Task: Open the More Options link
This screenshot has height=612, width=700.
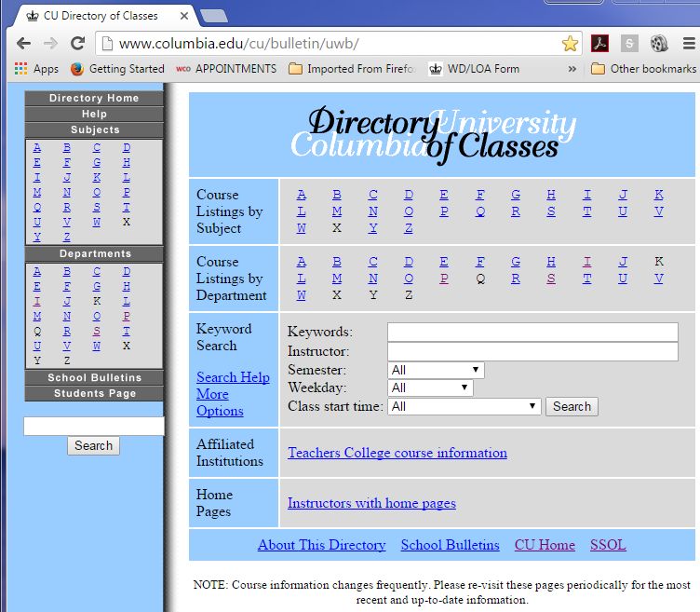Action: tap(220, 402)
